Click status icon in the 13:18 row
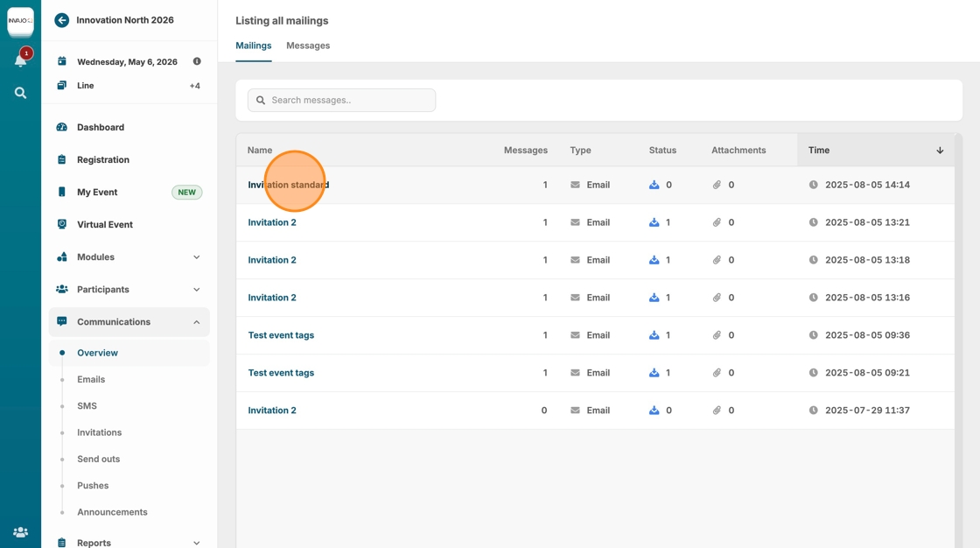 coord(654,260)
